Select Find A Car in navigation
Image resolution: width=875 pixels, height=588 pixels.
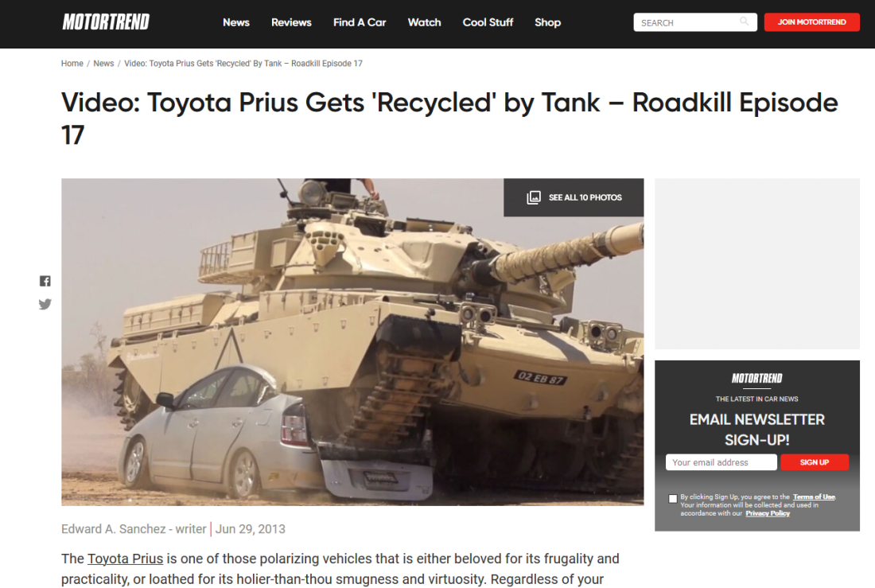[x=360, y=22]
